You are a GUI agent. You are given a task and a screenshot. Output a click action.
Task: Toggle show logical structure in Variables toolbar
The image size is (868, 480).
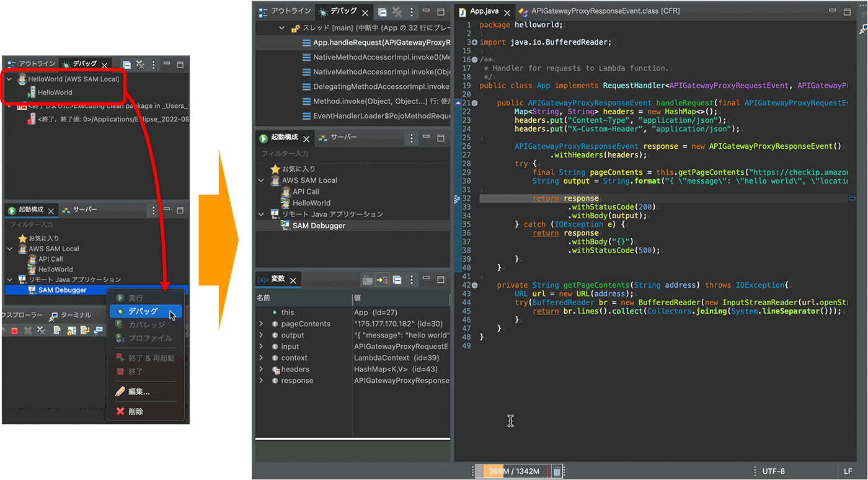pyautogui.click(x=383, y=280)
